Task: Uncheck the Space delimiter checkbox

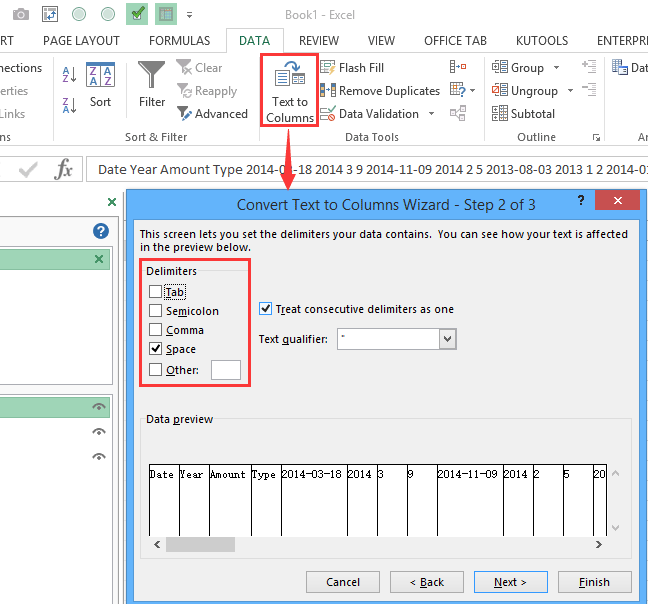Action: tap(155, 349)
